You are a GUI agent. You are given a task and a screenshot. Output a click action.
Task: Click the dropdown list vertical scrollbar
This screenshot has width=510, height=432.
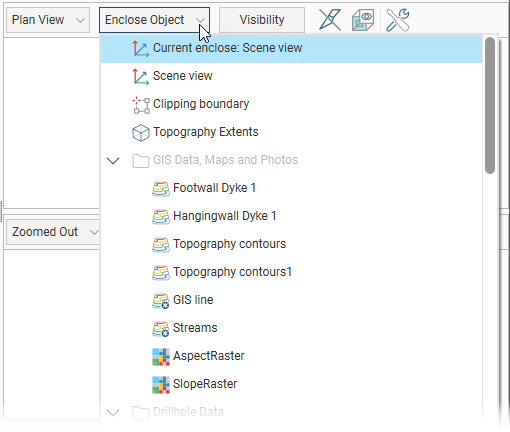tap(490, 105)
